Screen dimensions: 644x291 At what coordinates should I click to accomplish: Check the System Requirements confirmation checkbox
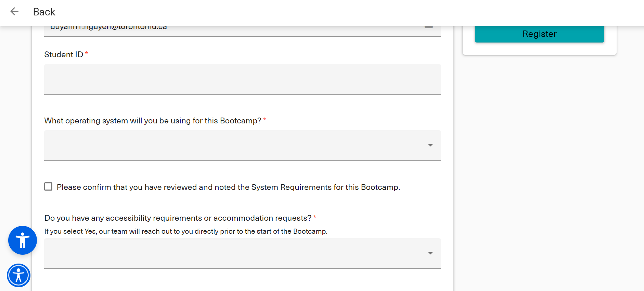point(48,186)
